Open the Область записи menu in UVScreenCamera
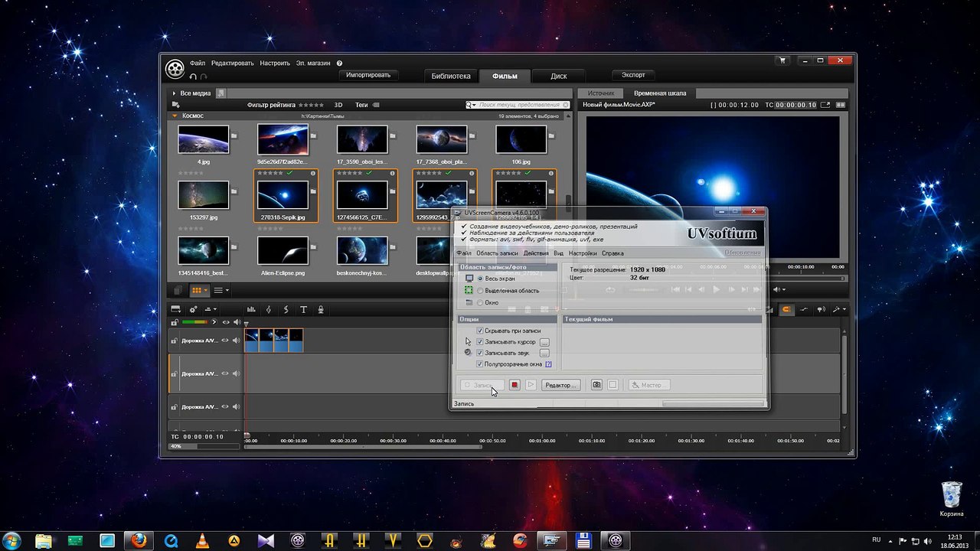This screenshot has width=980, height=551. click(x=497, y=253)
